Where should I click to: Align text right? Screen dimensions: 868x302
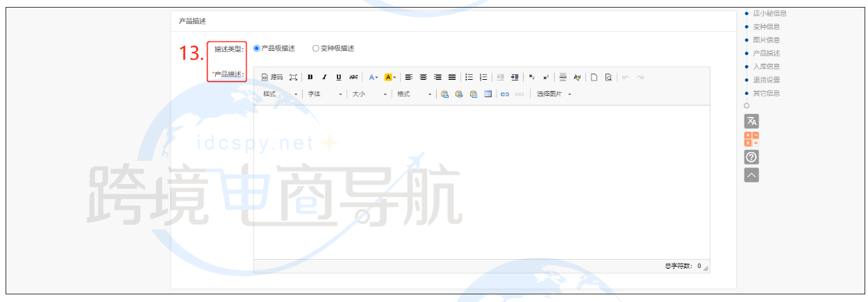pyautogui.click(x=438, y=77)
